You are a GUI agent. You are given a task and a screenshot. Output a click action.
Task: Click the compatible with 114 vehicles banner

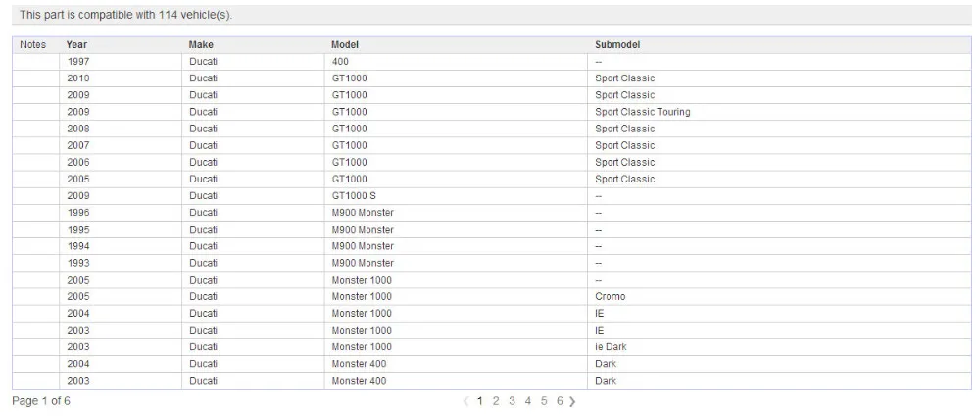coord(492,15)
